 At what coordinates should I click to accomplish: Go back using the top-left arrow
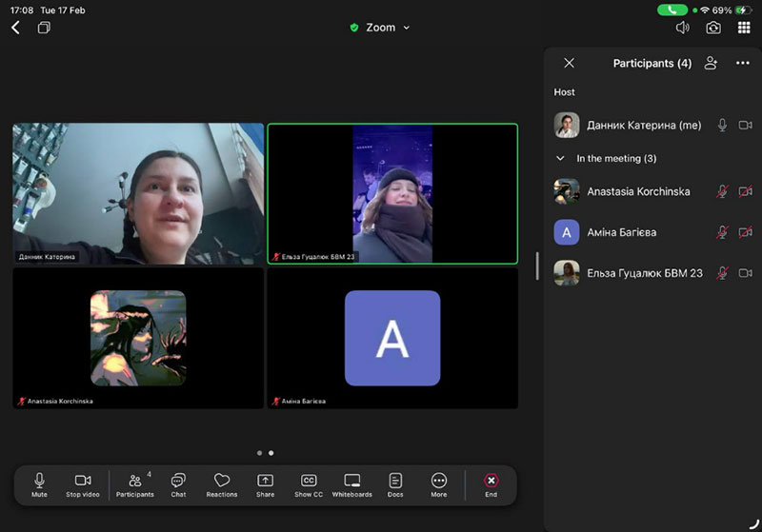pyautogui.click(x=16, y=28)
